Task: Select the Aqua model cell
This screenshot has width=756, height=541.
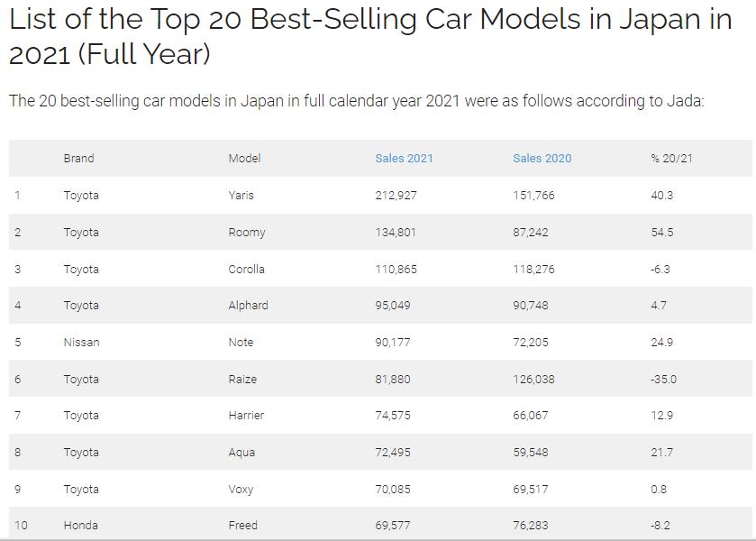Action: click(x=241, y=452)
